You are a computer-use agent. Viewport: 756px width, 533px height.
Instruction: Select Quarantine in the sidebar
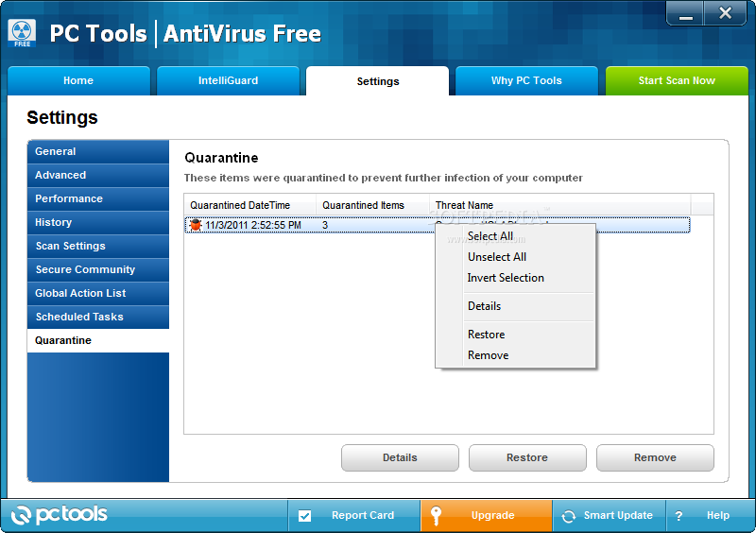(x=98, y=340)
